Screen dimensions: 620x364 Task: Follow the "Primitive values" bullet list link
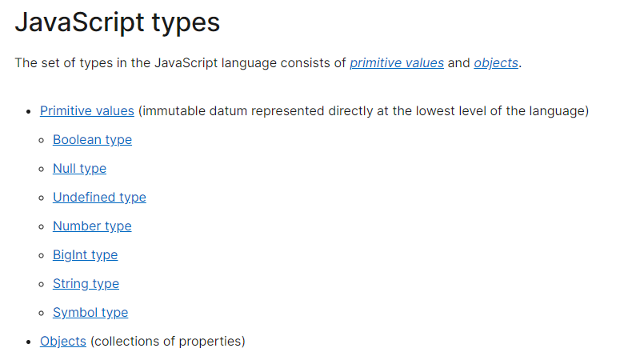click(x=87, y=111)
